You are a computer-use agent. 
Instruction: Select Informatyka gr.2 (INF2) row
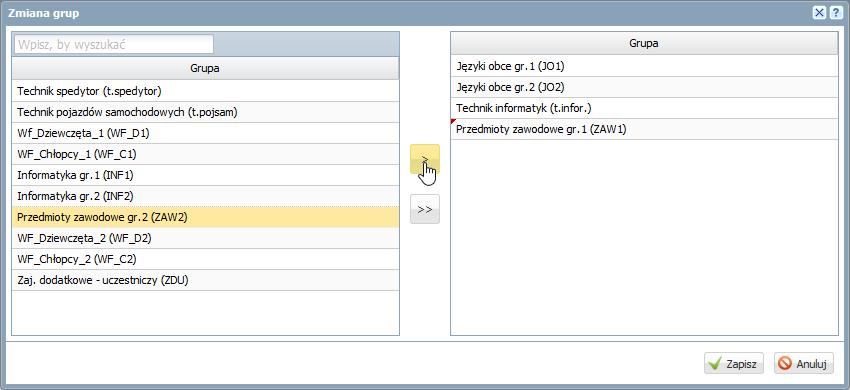coord(205,196)
